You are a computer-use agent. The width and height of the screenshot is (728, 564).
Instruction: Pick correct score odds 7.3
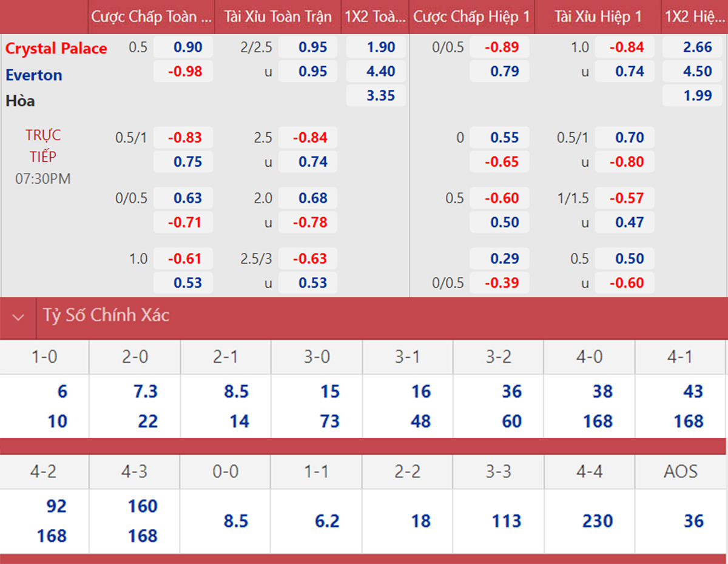coord(145,392)
